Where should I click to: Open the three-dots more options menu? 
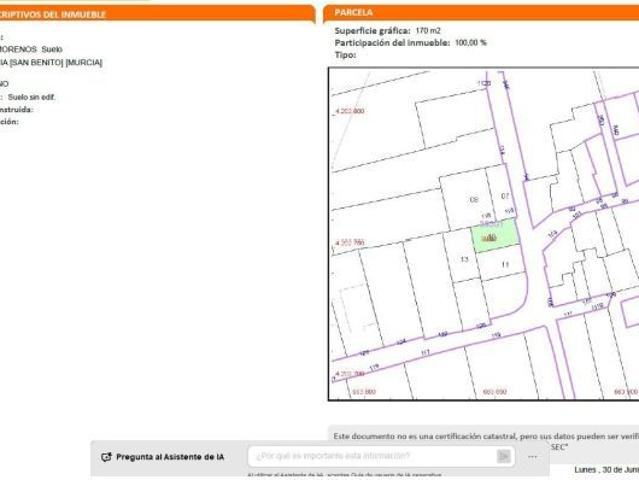point(532,457)
